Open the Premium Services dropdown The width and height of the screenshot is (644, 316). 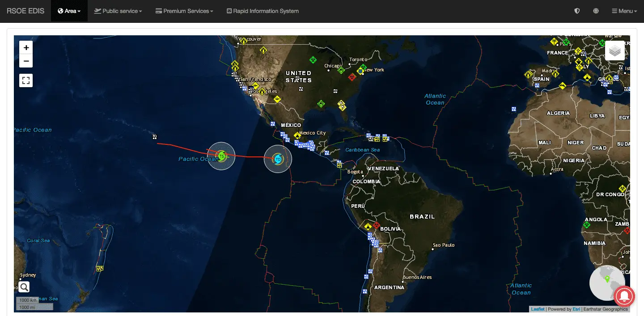[184, 11]
